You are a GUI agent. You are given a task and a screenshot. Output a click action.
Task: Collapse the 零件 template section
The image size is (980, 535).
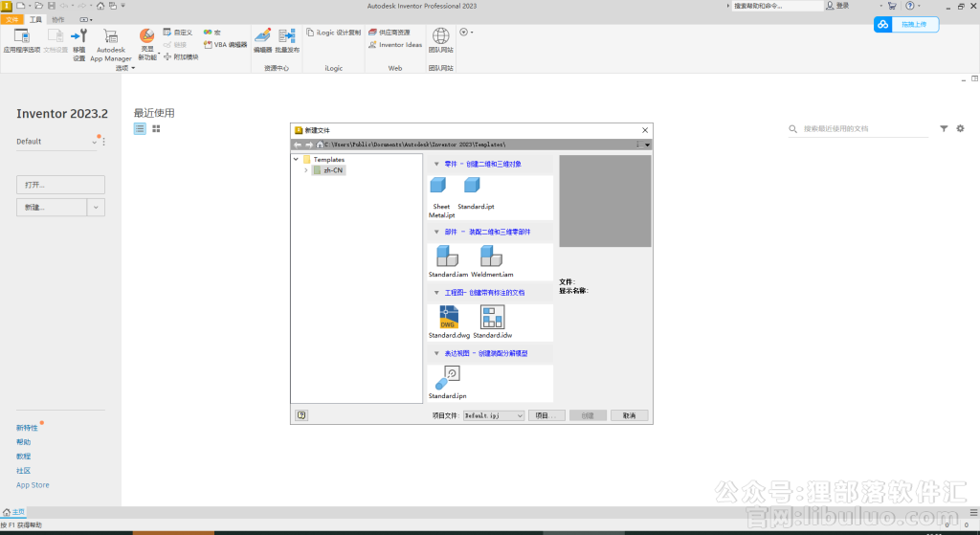[x=436, y=164]
